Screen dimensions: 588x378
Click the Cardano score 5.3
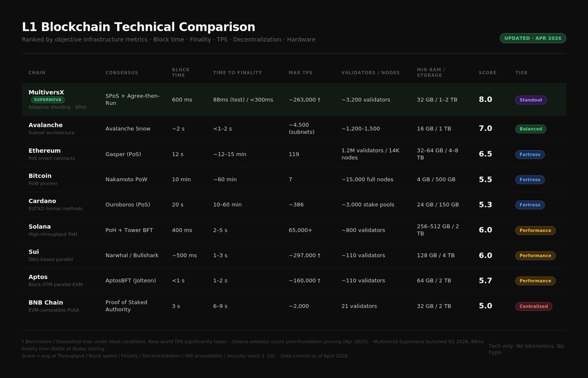pos(486,205)
